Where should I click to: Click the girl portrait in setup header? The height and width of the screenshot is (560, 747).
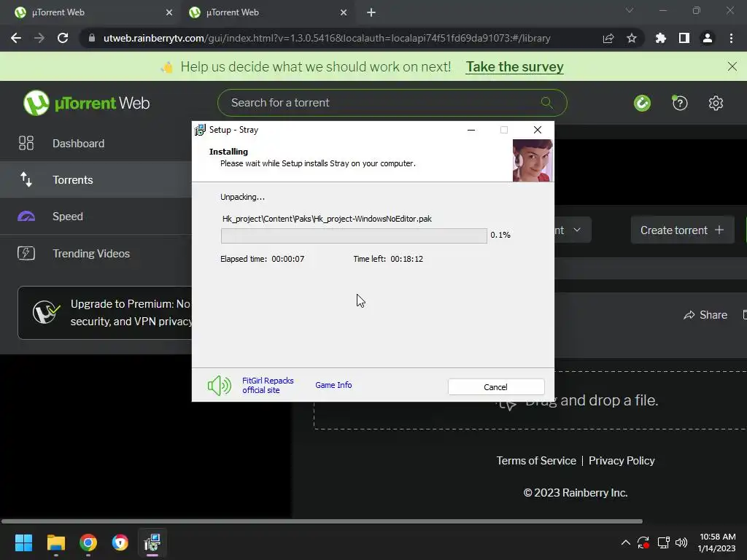coord(533,160)
